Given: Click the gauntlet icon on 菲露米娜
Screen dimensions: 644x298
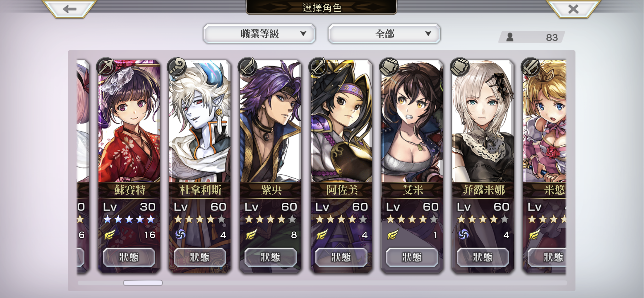Looking at the screenshot, I should [x=460, y=67].
